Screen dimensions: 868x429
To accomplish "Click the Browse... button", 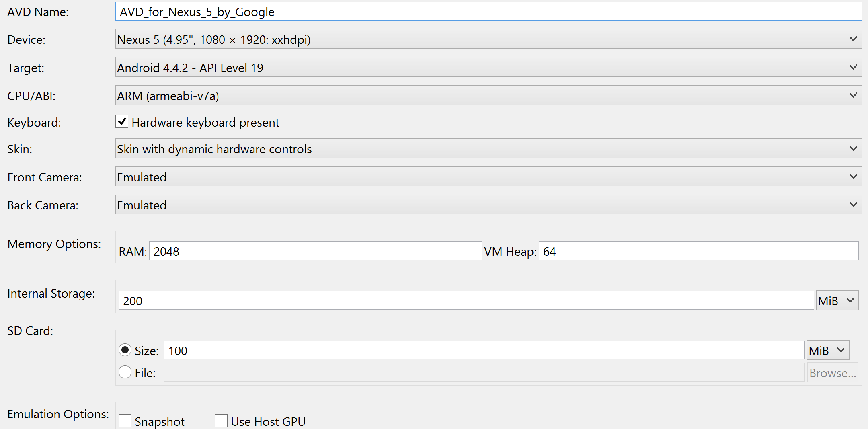I will tap(833, 373).
